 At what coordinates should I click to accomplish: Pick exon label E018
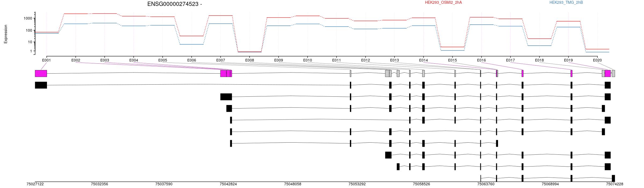(x=539, y=60)
